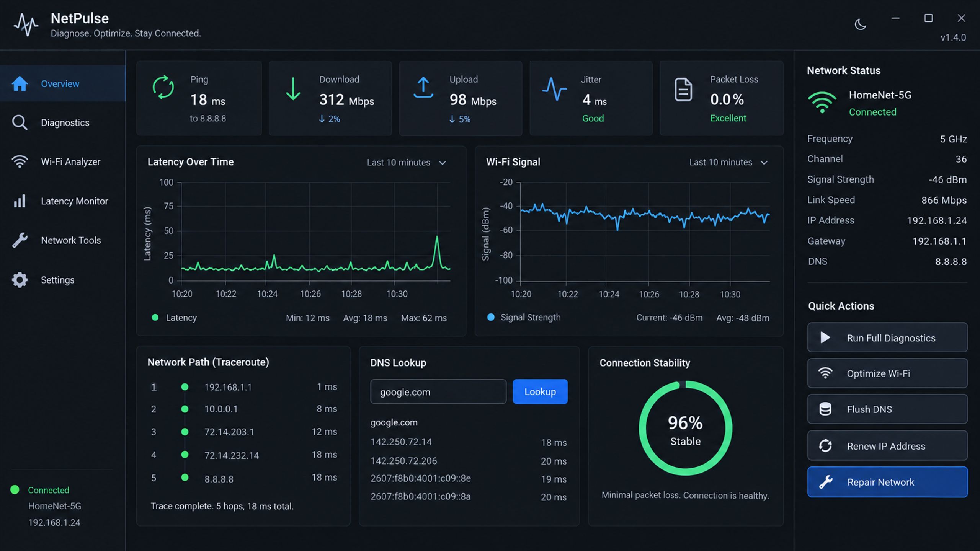Click the Overview home icon
The image size is (980, 551).
click(20, 83)
